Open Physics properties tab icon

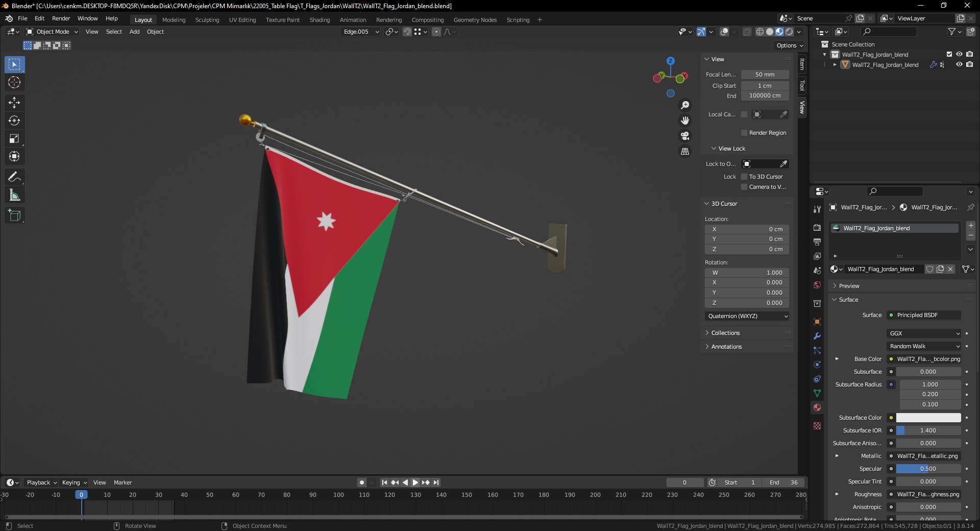(x=817, y=365)
